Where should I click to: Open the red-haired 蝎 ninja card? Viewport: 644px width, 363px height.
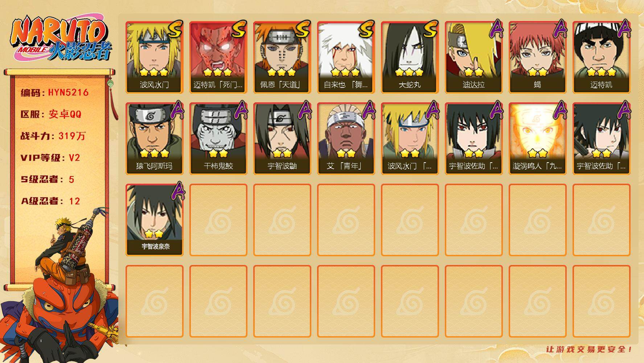point(537,57)
